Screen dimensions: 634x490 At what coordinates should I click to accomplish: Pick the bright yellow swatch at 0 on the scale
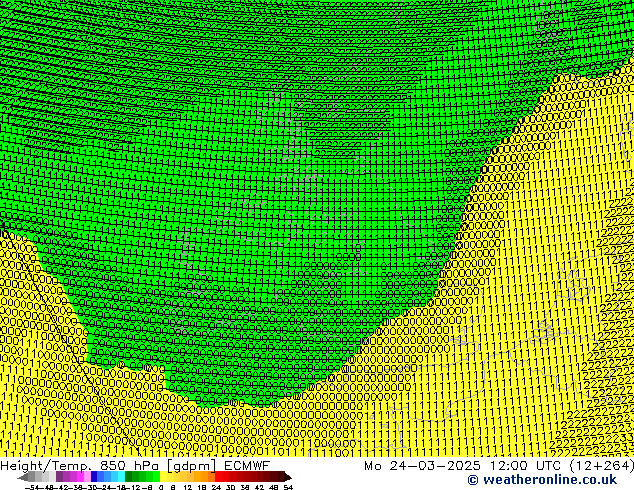point(163,476)
